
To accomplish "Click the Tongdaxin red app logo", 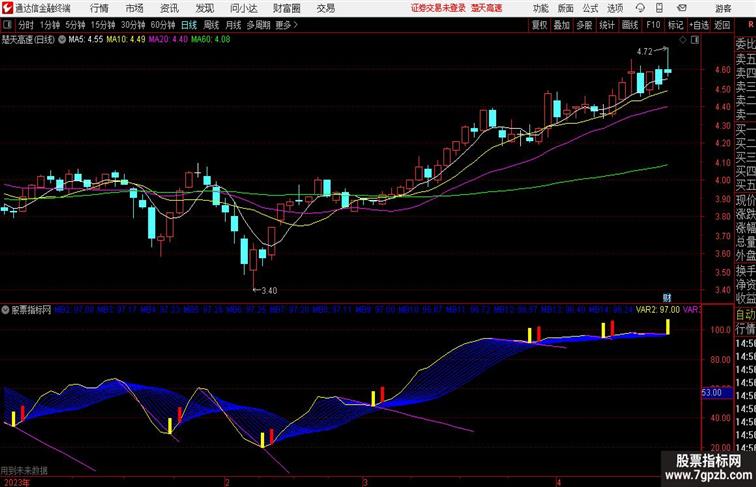I will coord(7,8).
